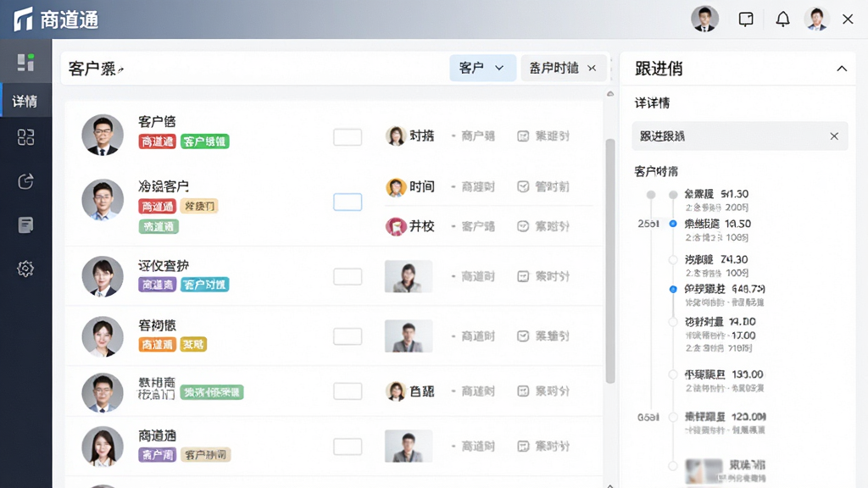Open the third customer's avatar photo

[x=103, y=276]
